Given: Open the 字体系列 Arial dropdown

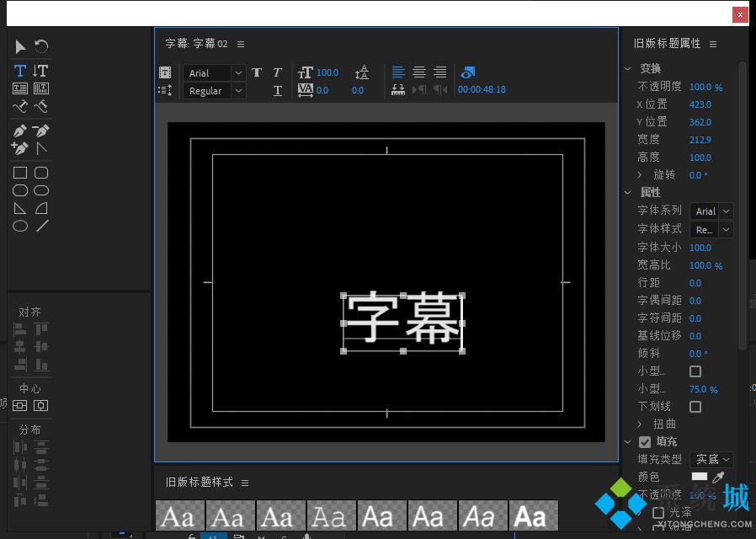Looking at the screenshot, I should 711,210.
